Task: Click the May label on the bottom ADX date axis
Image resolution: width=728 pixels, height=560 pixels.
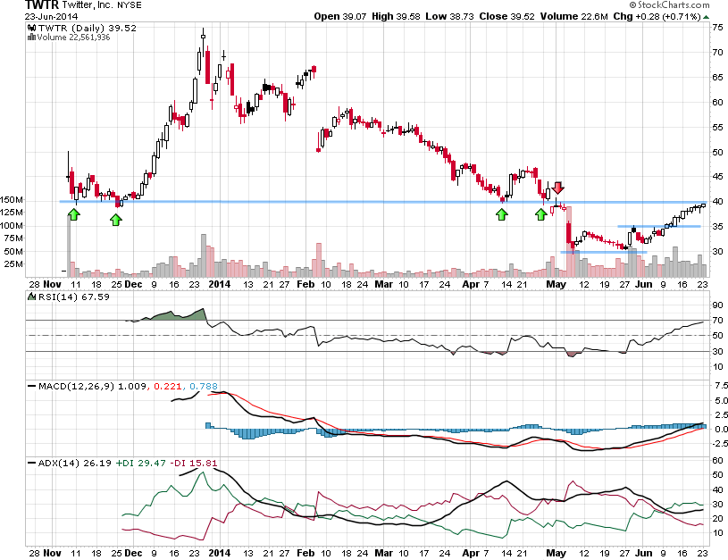Action: point(556,553)
